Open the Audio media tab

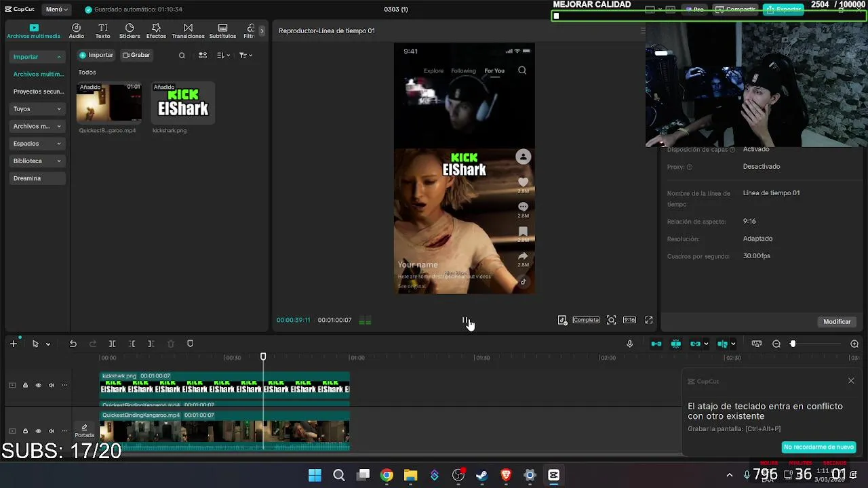click(x=76, y=31)
